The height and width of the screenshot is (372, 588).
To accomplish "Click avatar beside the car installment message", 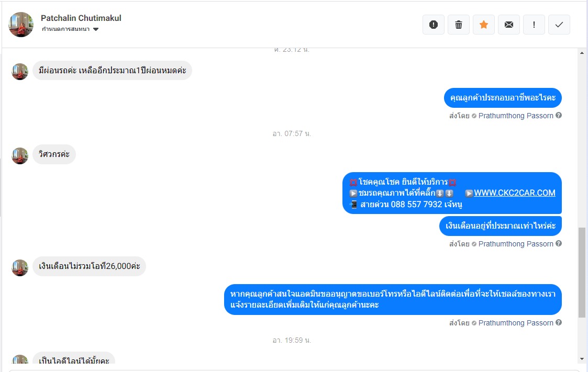I will 20,71.
